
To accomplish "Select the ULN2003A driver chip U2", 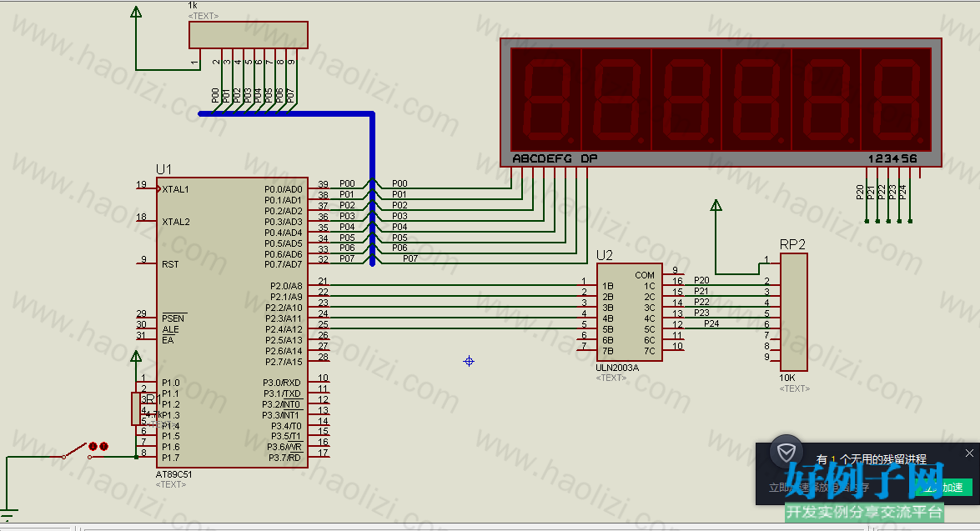I will click(x=630, y=312).
